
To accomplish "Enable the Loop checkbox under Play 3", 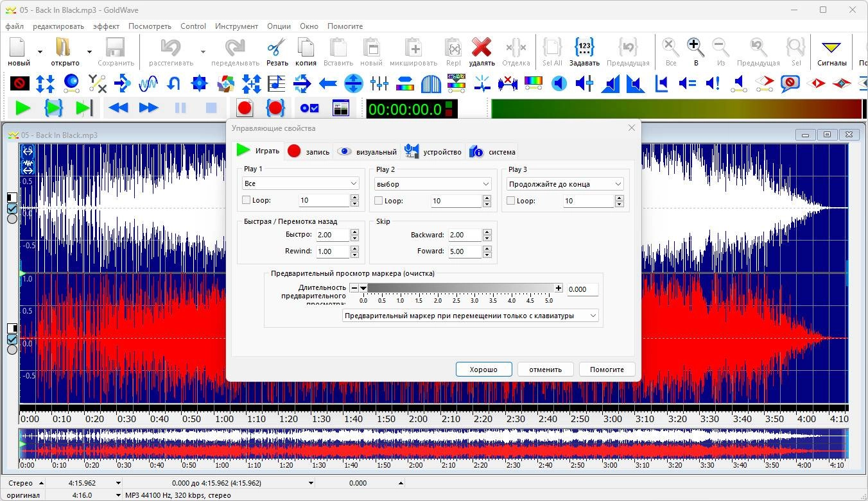I will point(511,201).
